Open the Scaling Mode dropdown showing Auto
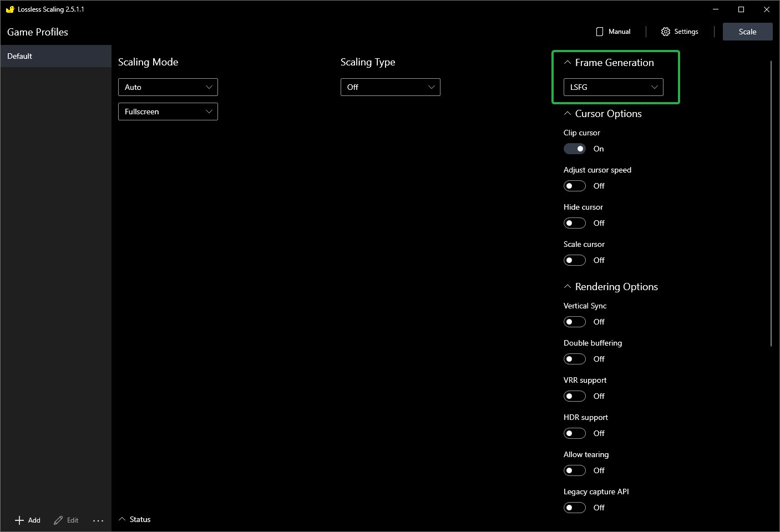 coord(168,87)
